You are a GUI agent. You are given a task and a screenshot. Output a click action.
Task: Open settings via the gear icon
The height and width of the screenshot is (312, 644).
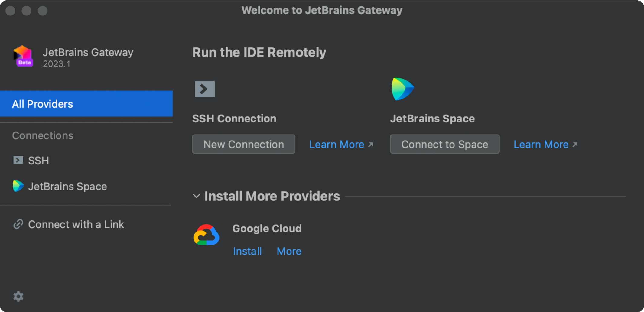[18, 296]
